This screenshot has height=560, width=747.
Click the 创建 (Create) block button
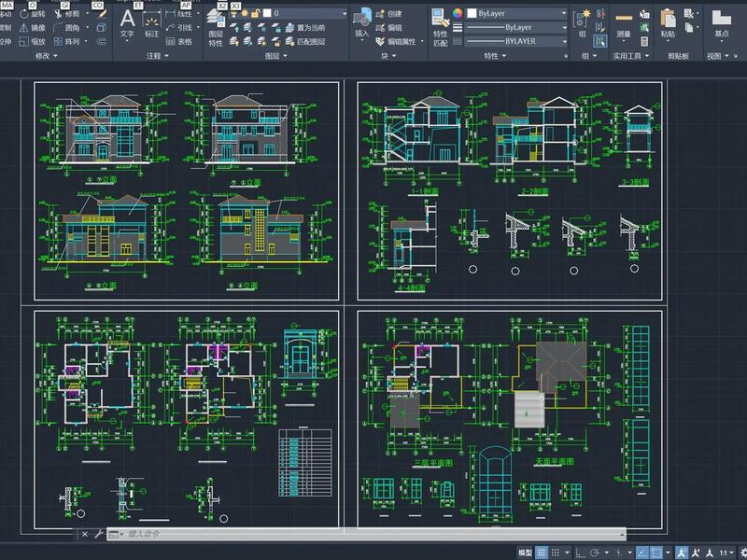pyautogui.click(x=389, y=14)
